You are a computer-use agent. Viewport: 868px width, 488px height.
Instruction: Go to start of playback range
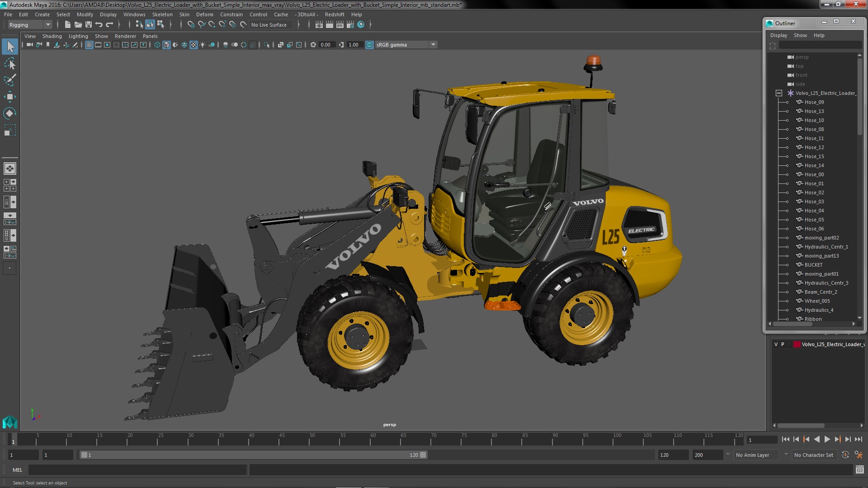click(786, 439)
